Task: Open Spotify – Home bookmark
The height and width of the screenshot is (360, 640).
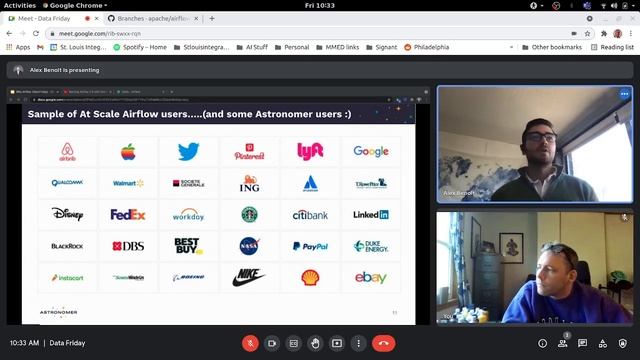Action: click(x=140, y=47)
